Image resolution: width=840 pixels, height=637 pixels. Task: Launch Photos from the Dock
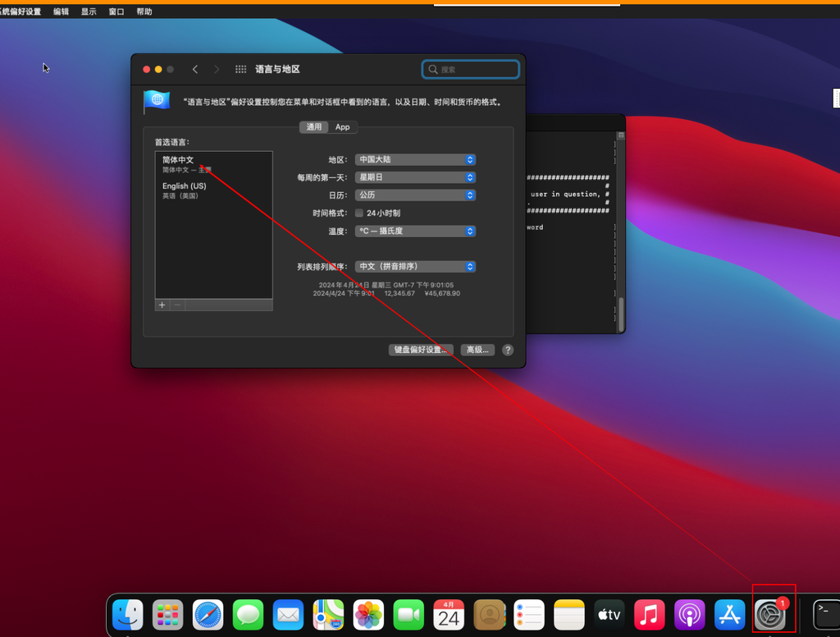coord(368,614)
